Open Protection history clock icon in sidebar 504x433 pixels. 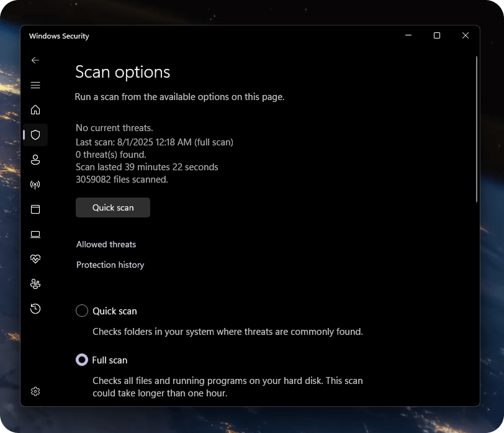click(35, 309)
